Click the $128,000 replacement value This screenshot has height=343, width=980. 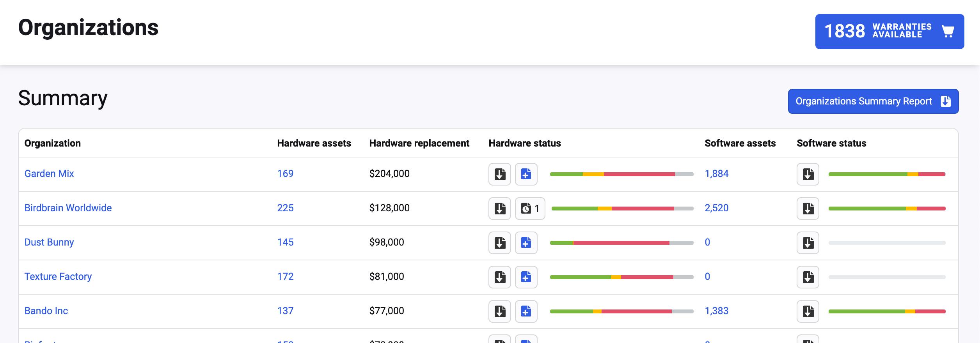[389, 208]
